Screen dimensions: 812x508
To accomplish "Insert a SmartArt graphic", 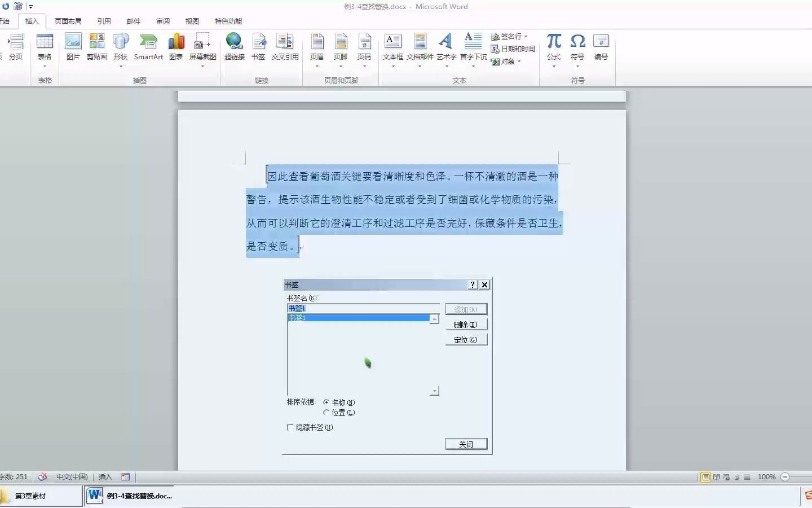I will (x=148, y=47).
